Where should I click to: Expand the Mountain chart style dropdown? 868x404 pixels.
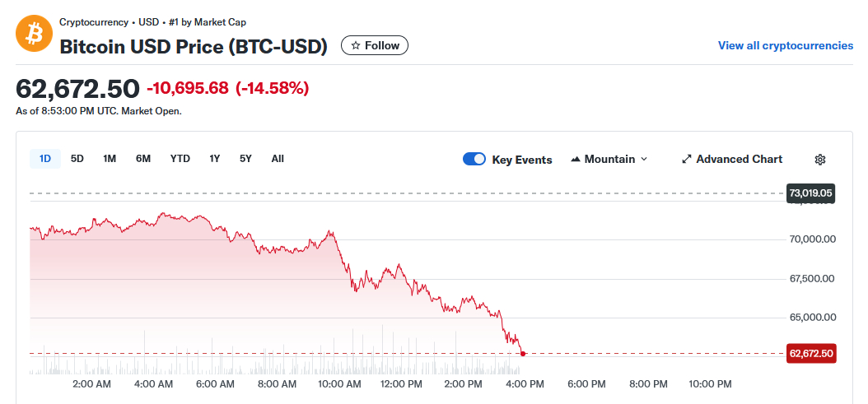click(x=643, y=160)
